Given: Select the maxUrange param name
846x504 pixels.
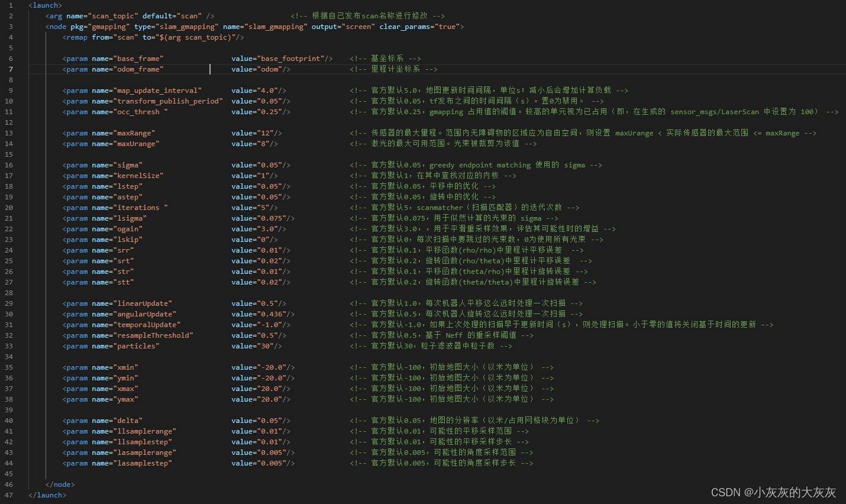Looking at the screenshot, I should [138, 144].
